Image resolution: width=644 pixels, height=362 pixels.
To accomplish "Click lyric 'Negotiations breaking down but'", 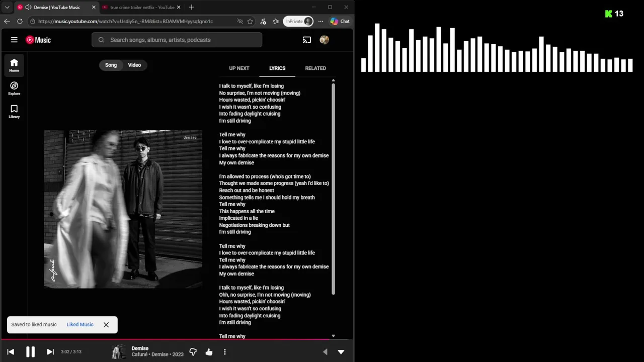I will (x=254, y=225).
